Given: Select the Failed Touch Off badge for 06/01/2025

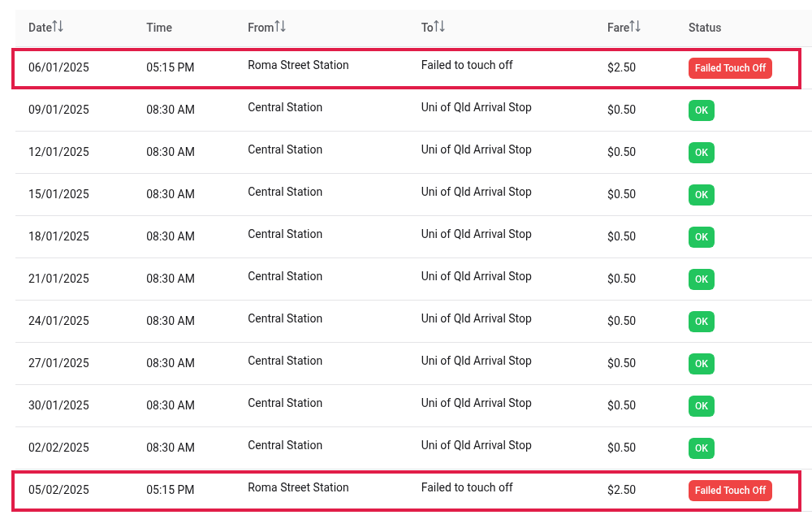Looking at the screenshot, I should [x=730, y=68].
